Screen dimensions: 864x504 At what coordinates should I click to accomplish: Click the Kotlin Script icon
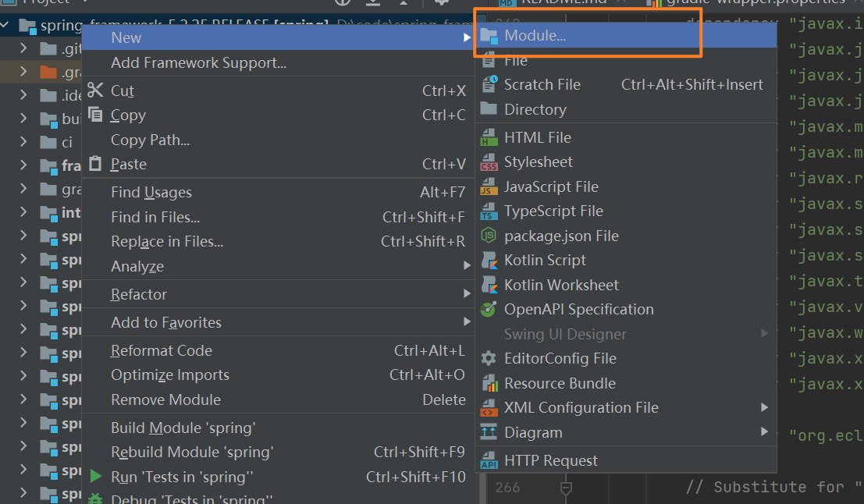(x=489, y=261)
